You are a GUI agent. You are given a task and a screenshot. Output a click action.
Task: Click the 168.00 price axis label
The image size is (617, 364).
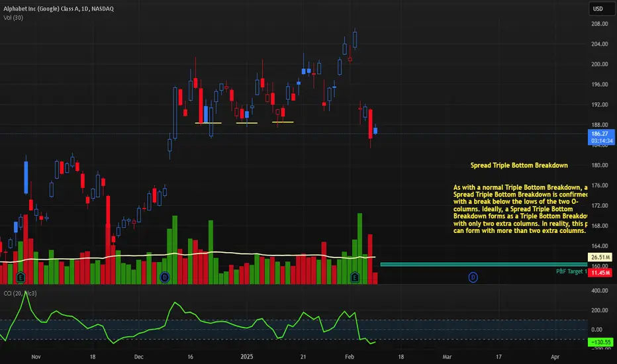point(600,226)
